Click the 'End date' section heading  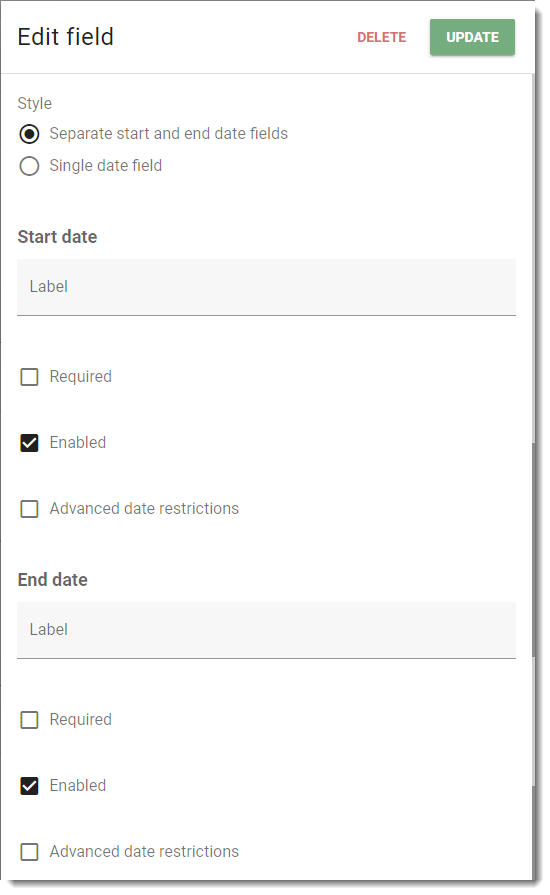(52, 579)
